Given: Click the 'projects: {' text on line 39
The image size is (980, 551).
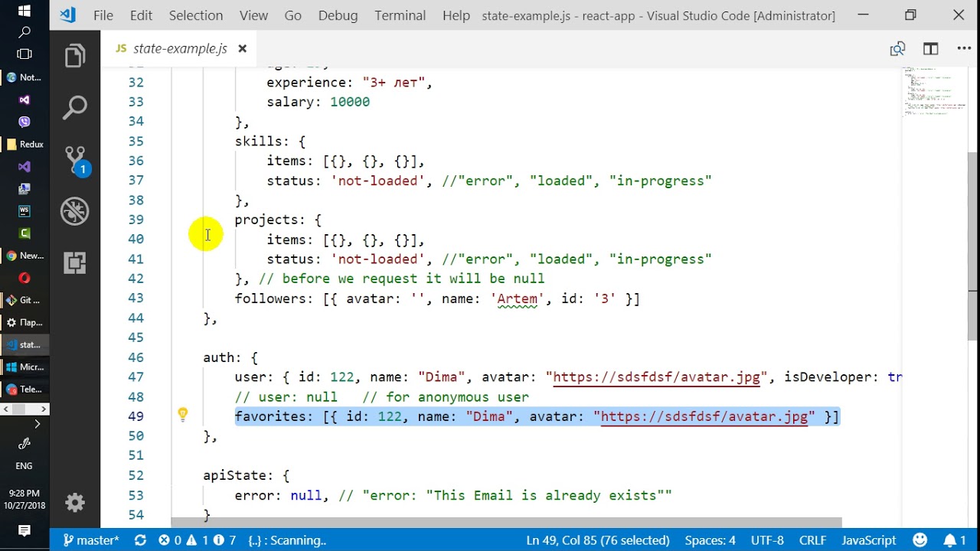Looking at the screenshot, I should pos(278,220).
